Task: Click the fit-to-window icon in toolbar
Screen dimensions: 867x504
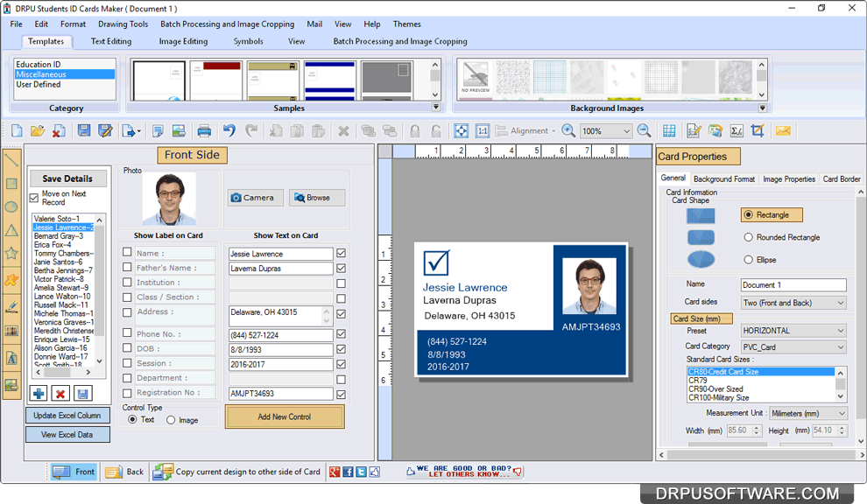Action: pyautogui.click(x=462, y=131)
